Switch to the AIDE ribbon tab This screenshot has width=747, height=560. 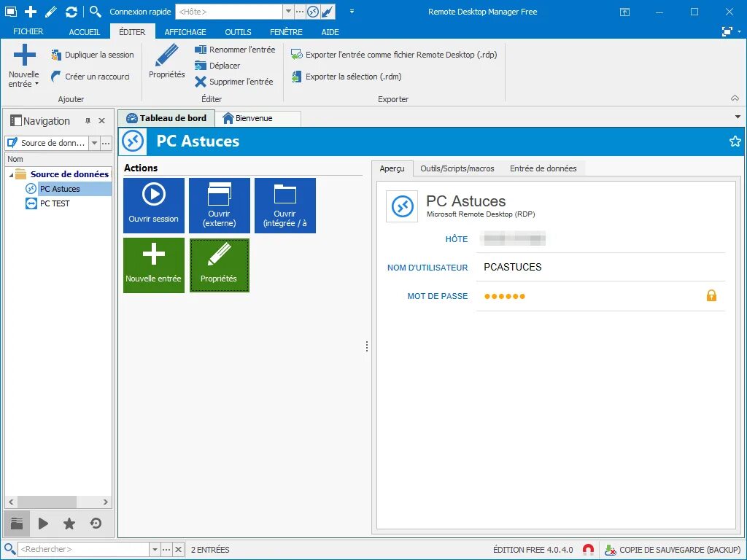click(x=330, y=32)
